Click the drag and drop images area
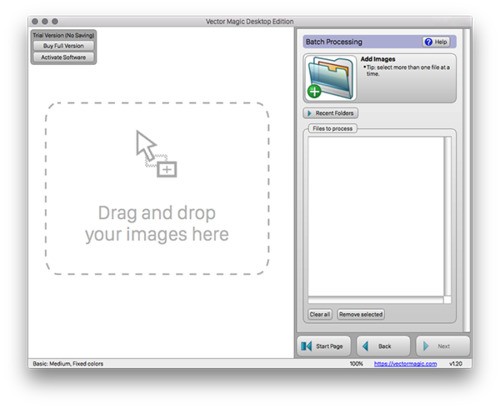The image size is (500, 408). (157, 188)
